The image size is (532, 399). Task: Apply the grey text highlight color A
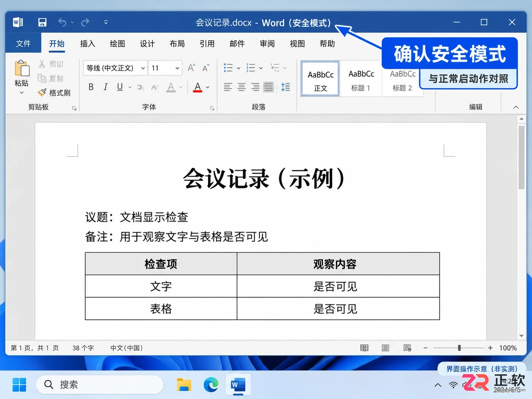171,87
